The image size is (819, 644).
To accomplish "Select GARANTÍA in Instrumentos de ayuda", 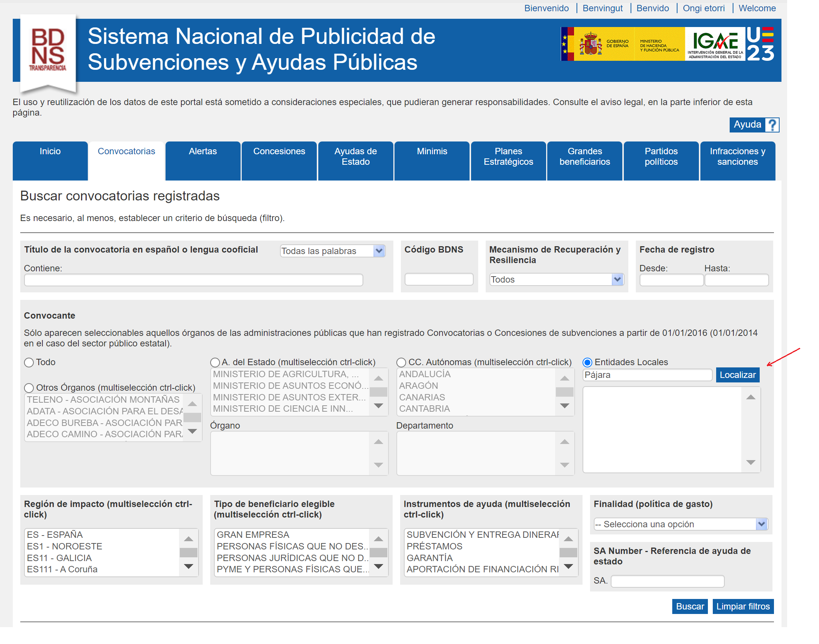I will (x=429, y=558).
